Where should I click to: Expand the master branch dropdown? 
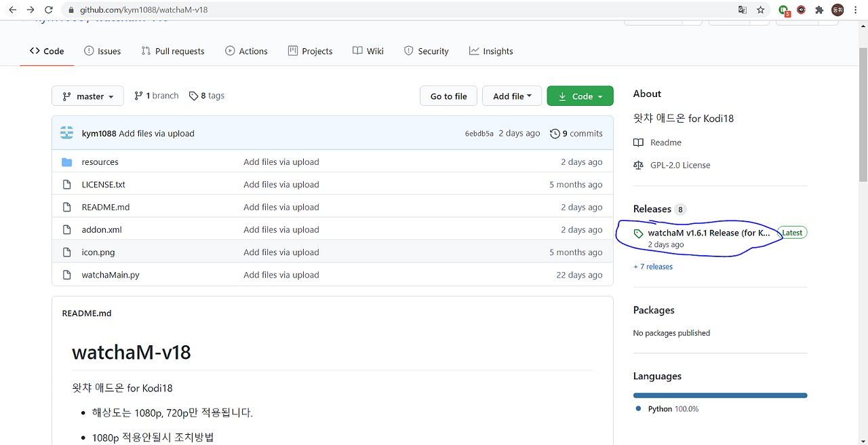click(x=87, y=96)
